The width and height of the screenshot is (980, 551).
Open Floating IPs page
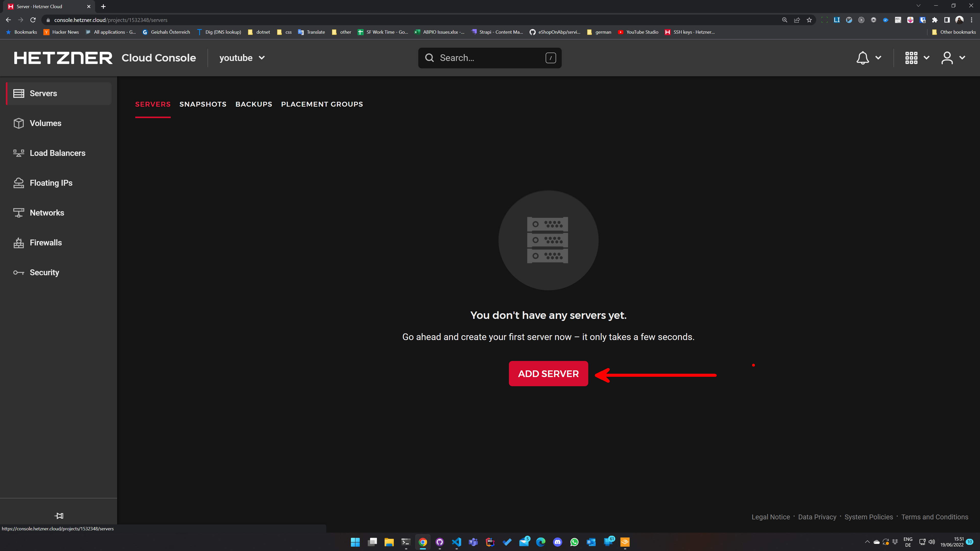[x=51, y=183]
